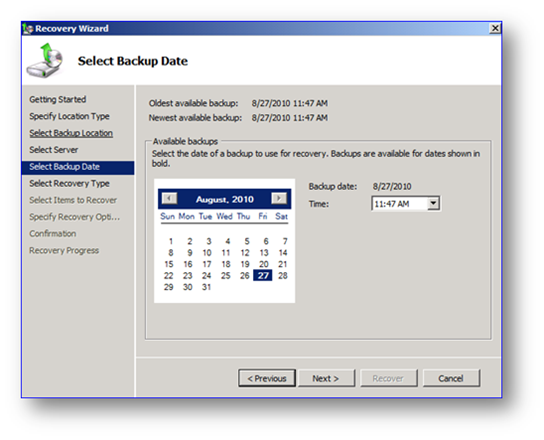Click the backup drive icon in the header
544x440 pixels.
(45, 61)
